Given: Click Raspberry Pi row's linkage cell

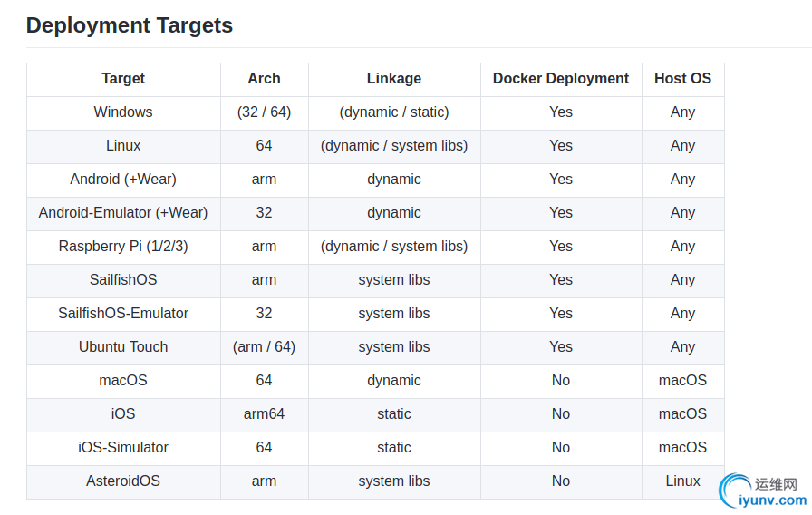Looking at the screenshot, I should click(x=394, y=246).
